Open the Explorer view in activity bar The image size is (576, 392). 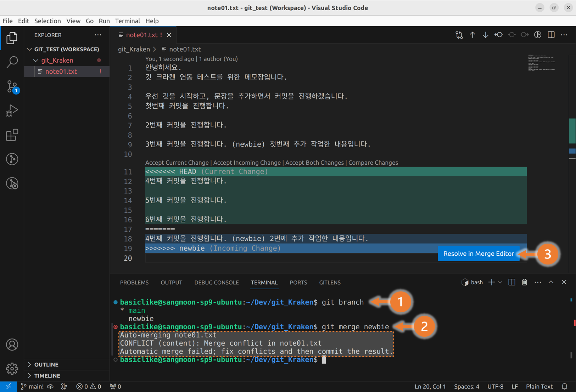tap(12, 38)
